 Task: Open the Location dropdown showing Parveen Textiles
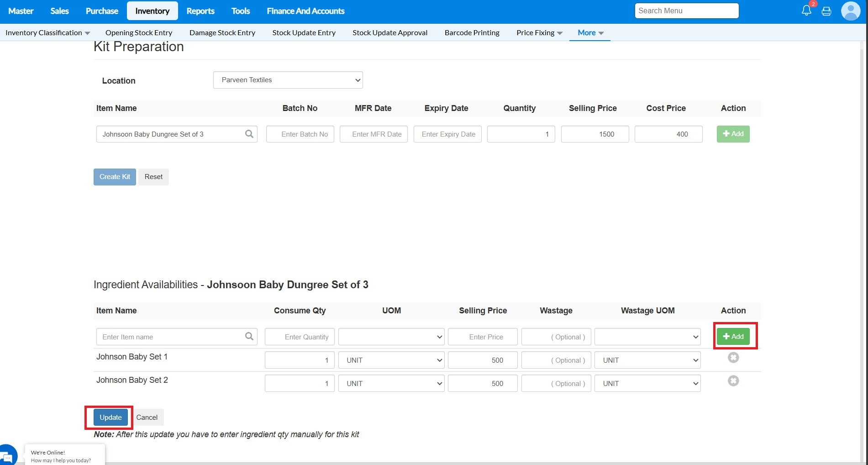pos(288,80)
